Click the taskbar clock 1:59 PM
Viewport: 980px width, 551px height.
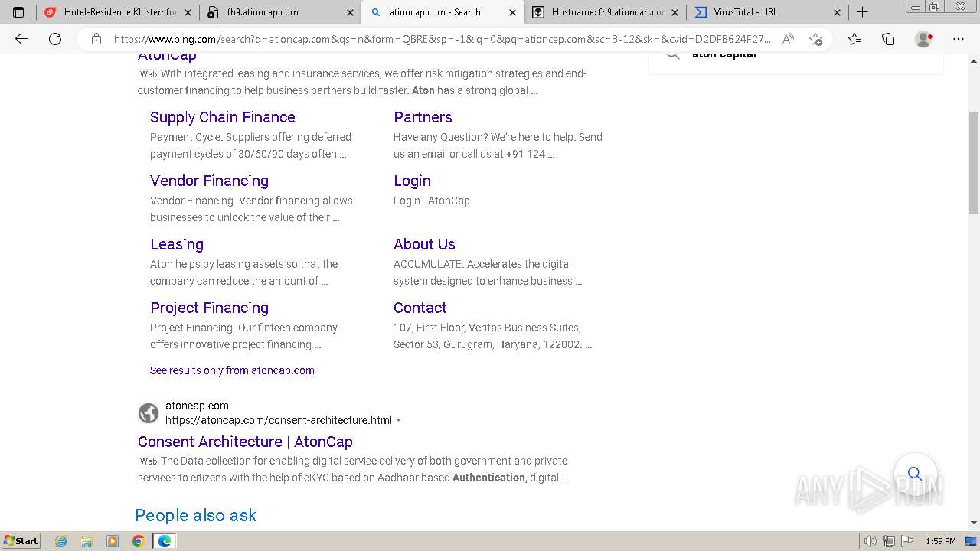click(940, 541)
